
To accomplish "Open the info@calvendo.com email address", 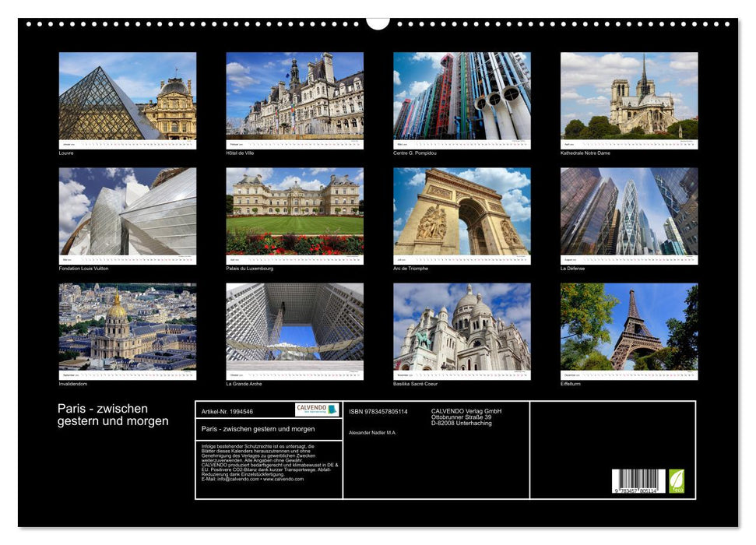I will pos(234,480).
